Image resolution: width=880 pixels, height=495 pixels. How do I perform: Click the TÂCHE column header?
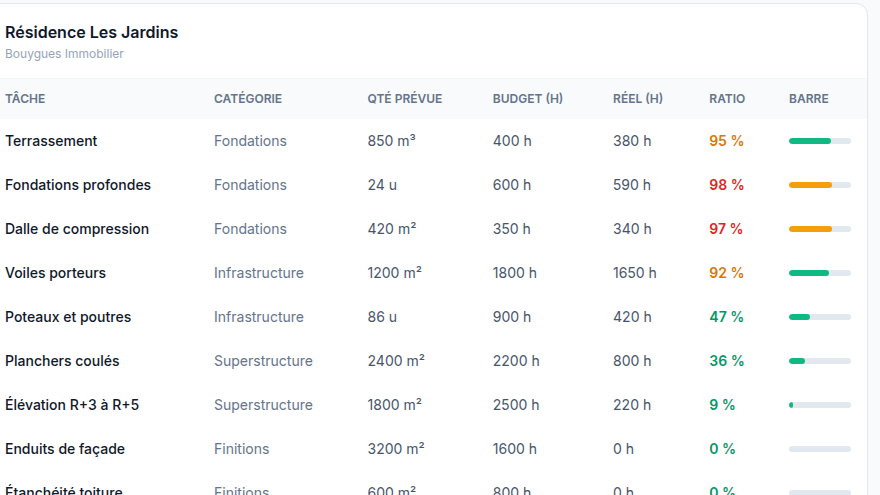coord(25,99)
